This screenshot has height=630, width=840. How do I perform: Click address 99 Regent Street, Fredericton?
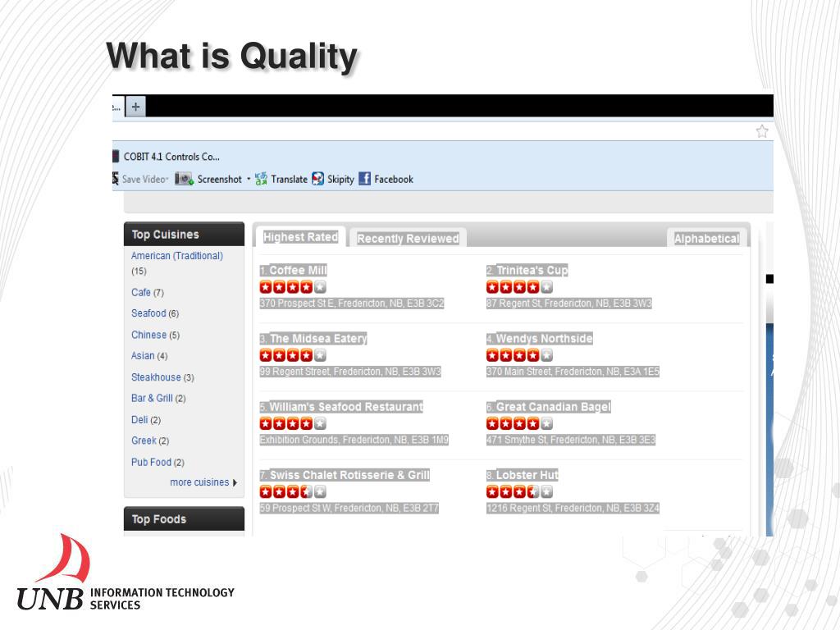tap(350, 372)
